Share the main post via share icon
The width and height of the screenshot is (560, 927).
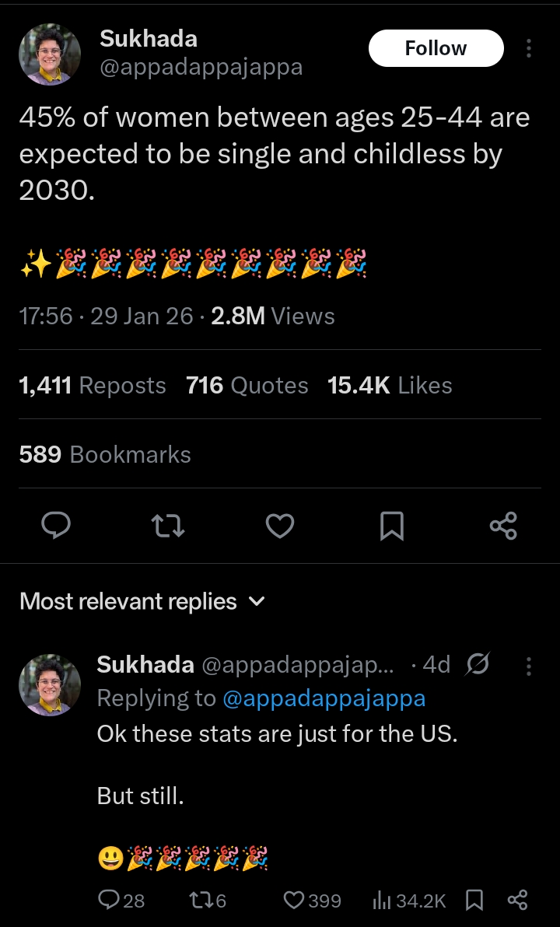point(503,526)
